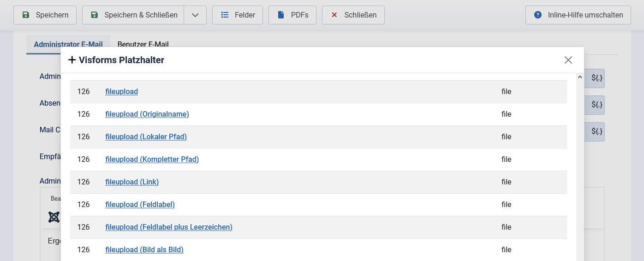Insert fileupload (Lokaler Pfad) placeholder
The height and width of the screenshot is (261, 644).
(x=146, y=137)
